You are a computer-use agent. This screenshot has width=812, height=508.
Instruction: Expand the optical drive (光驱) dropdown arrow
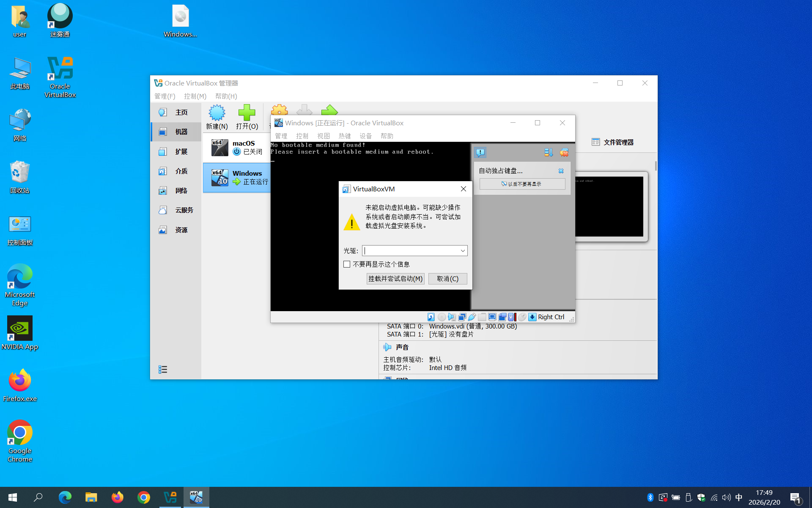(463, 251)
